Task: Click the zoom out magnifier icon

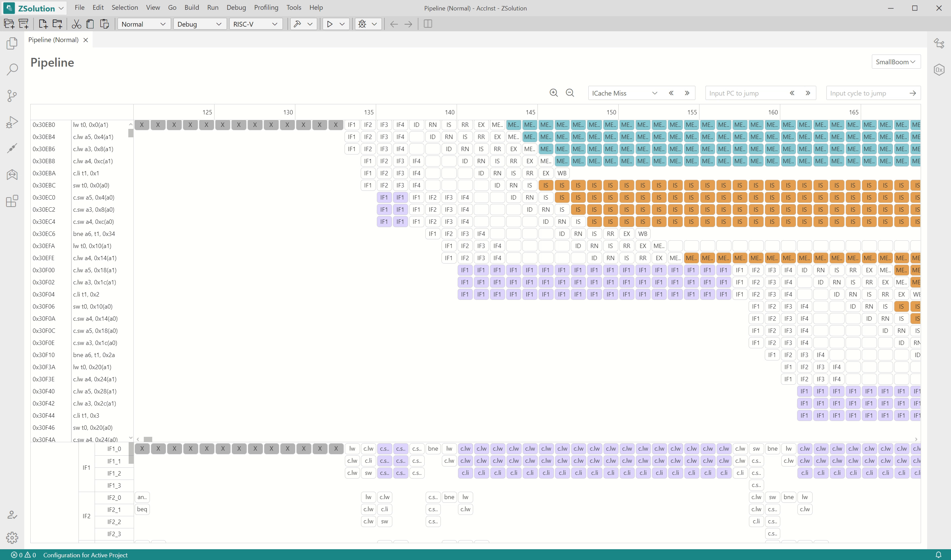Action: click(x=570, y=93)
